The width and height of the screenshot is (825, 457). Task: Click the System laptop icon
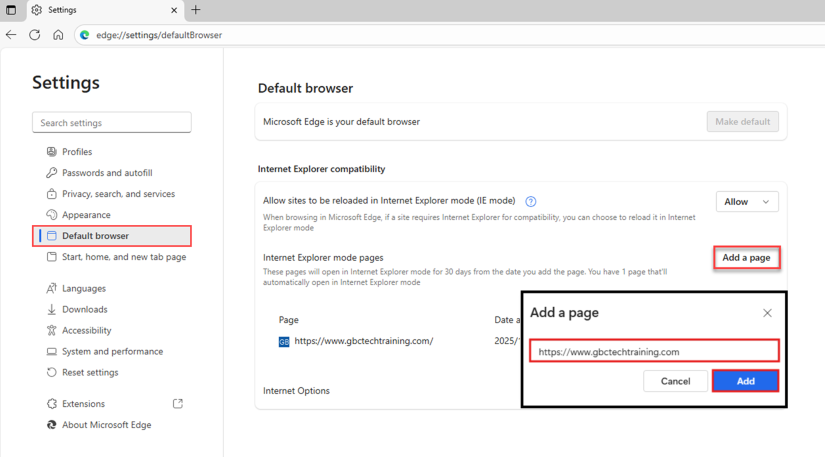52,351
